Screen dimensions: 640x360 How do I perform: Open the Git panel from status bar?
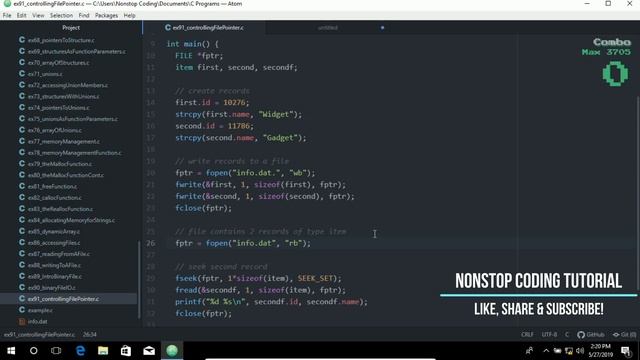(x=624, y=335)
